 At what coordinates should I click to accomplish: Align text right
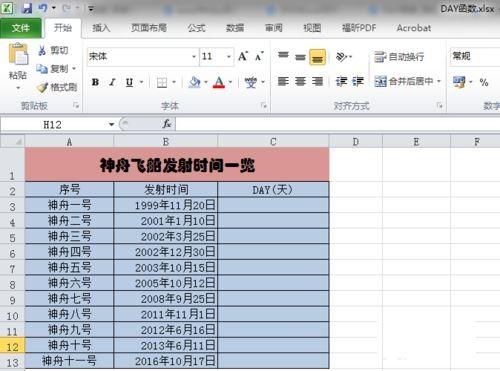pos(317,81)
